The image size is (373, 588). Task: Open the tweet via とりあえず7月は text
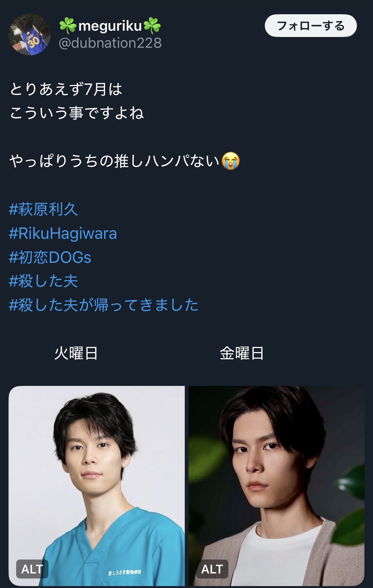[66, 89]
